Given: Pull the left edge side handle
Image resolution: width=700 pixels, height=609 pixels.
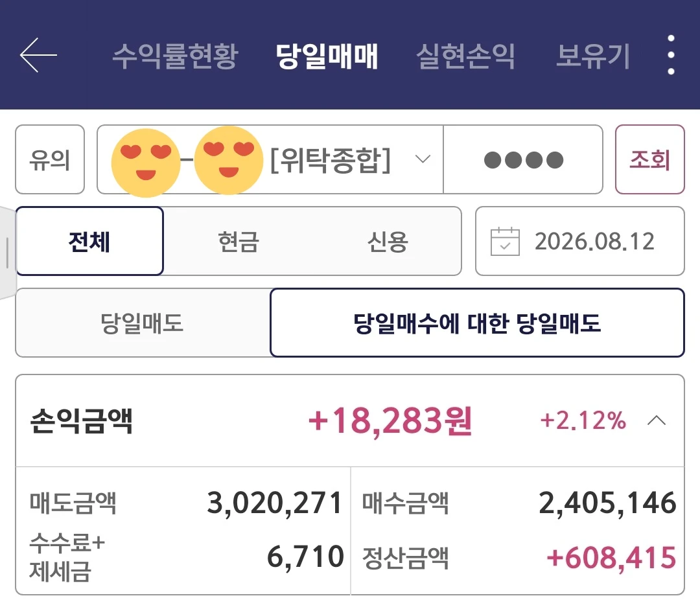Looking at the screenshot, I should click(8, 253).
